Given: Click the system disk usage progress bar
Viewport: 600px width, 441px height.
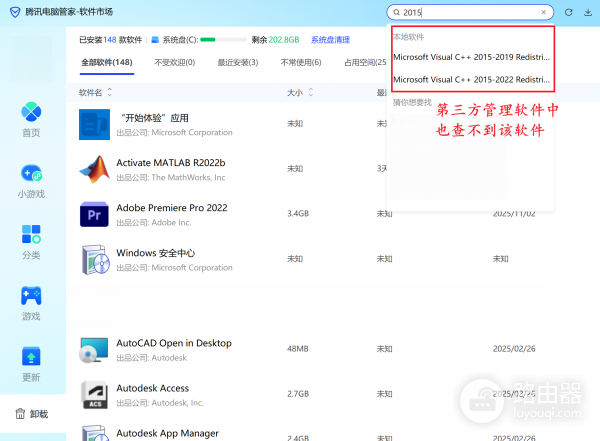Looking at the screenshot, I should pos(223,39).
